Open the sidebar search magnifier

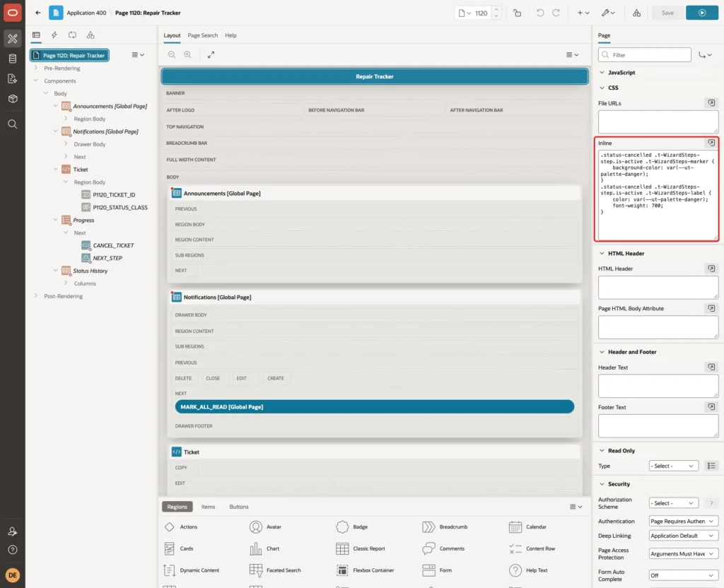tap(13, 124)
